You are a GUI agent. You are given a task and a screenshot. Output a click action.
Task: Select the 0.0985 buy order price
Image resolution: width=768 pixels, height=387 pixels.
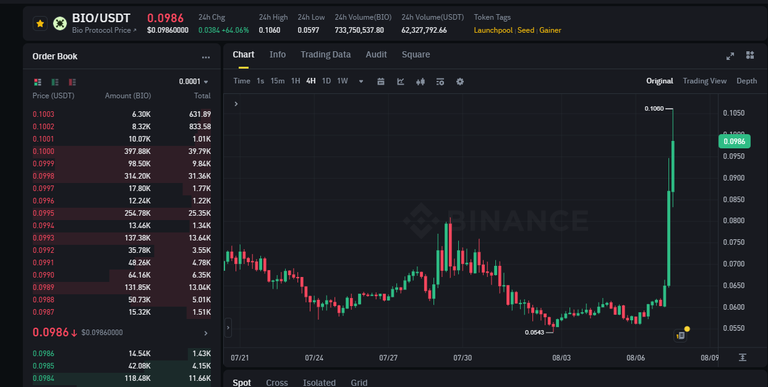pos(44,366)
